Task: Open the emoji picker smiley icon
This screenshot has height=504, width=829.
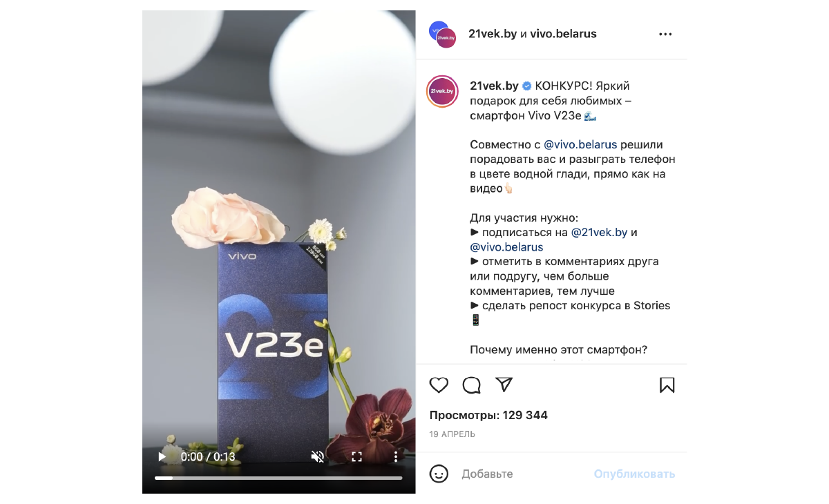Action: [x=439, y=474]
